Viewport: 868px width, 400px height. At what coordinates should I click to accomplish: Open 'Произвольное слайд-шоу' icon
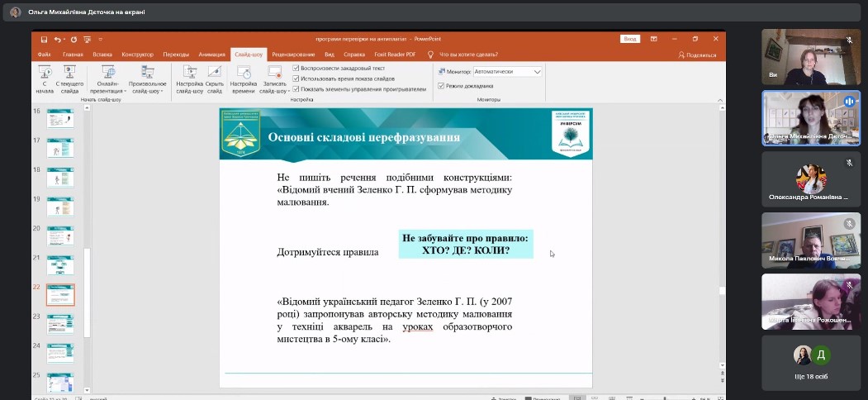tap(147, 79)
